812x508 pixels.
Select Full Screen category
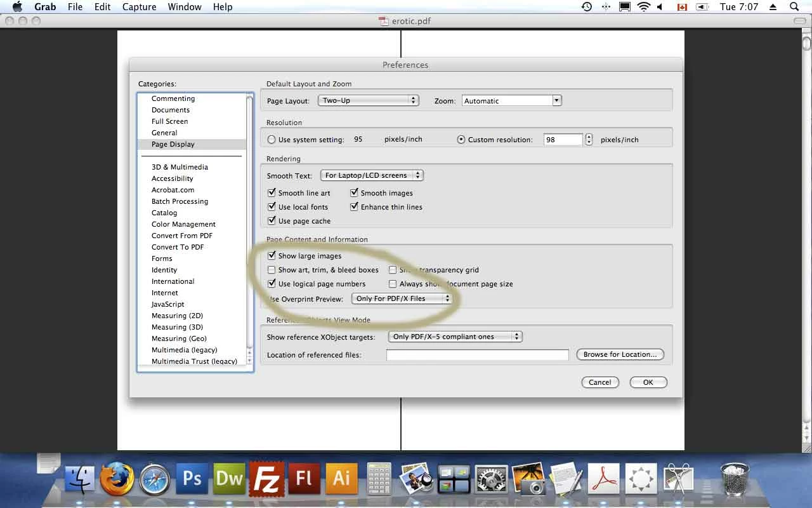click(x=169, y=121)
